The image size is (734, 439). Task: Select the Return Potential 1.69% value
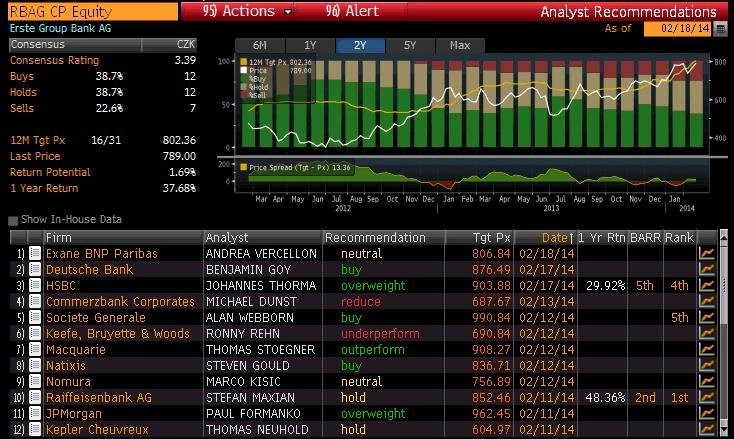pyautogui.click(x=182, y=172)
